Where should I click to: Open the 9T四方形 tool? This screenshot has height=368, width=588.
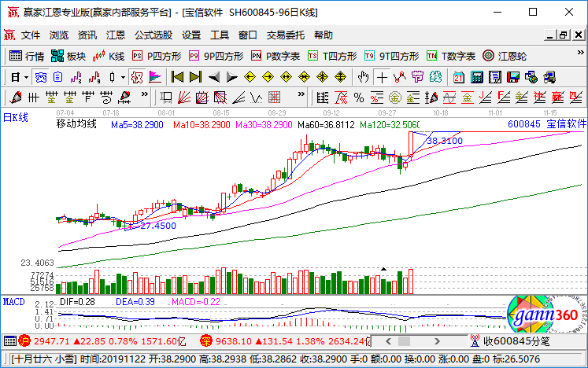391,56
